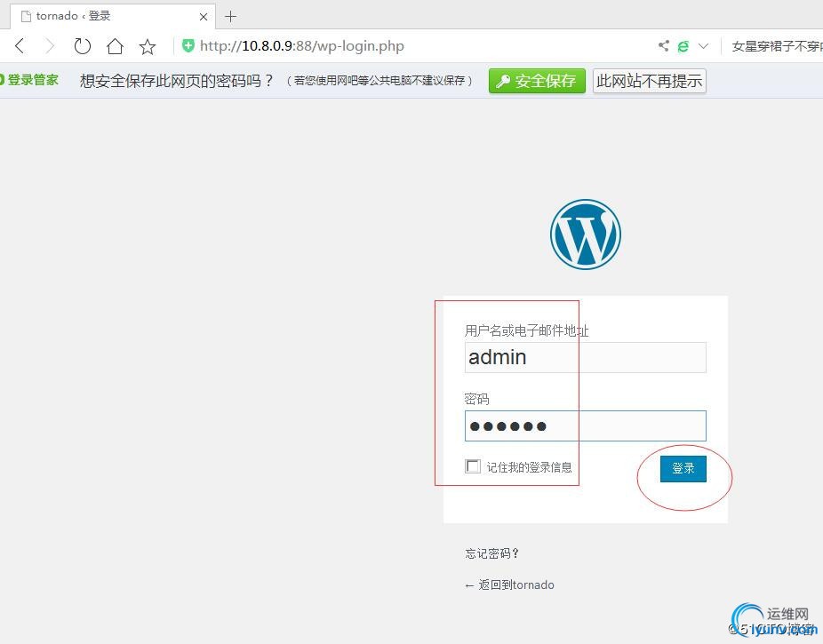The image size is (823, 644).
Task: Click the blue 登录 button
Action: click(x=683, y=468)
